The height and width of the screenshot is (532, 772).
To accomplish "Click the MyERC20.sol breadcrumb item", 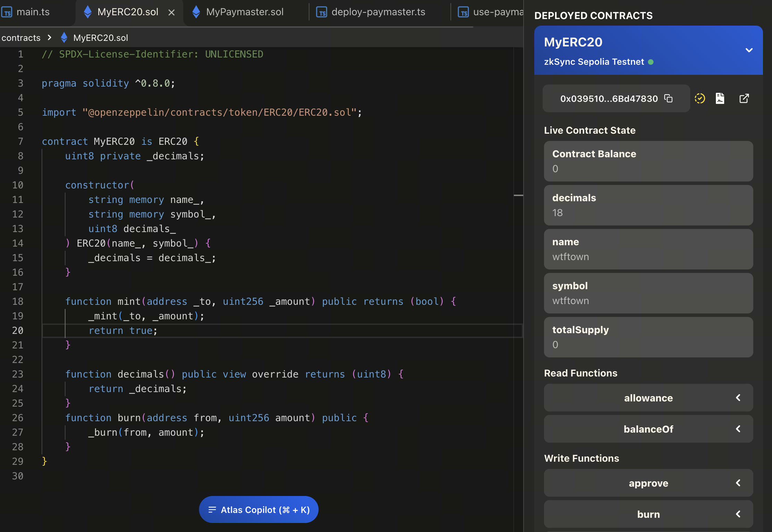I will [x=100, y=38].
